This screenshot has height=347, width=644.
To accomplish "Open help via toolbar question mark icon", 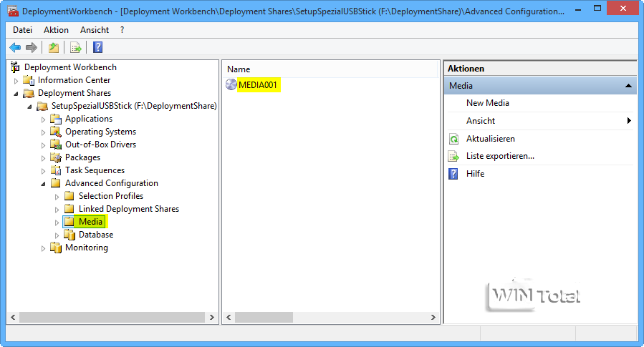I will click(x=97, y=48).
